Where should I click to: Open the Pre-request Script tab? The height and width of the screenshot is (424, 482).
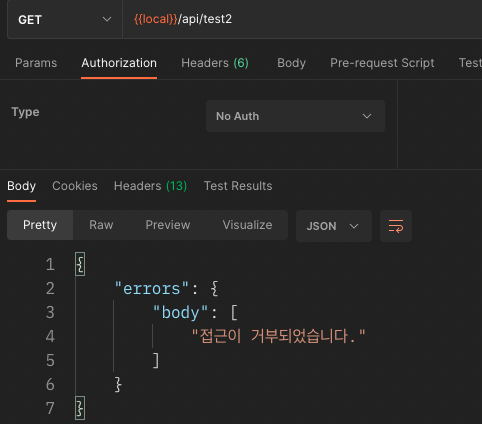(x=382, y=63)
